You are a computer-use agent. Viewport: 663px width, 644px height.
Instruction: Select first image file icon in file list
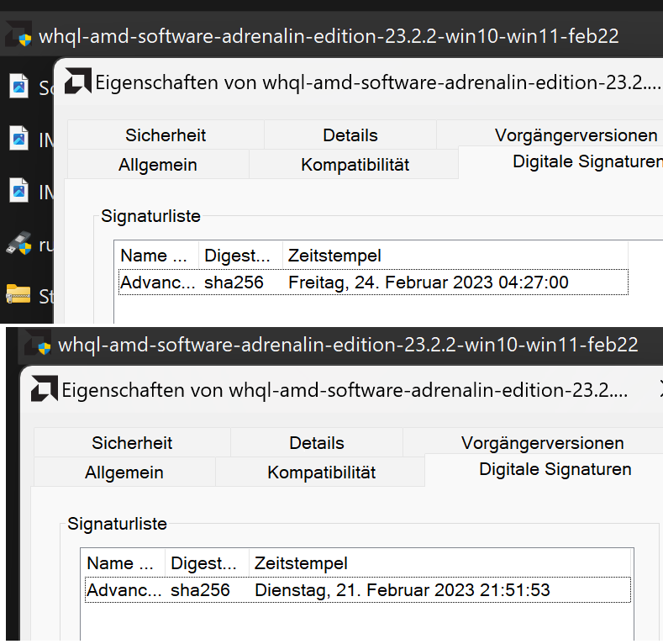pos(19,86)
